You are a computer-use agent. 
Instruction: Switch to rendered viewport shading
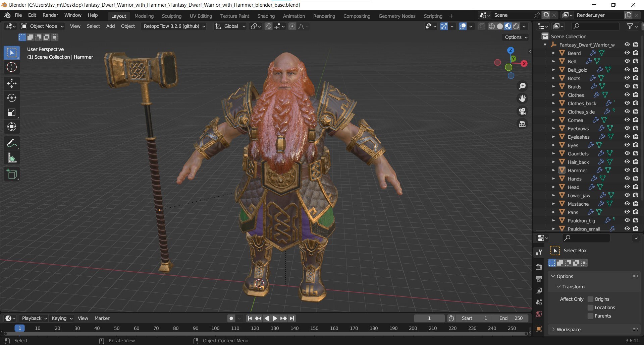tap(516, 26)
